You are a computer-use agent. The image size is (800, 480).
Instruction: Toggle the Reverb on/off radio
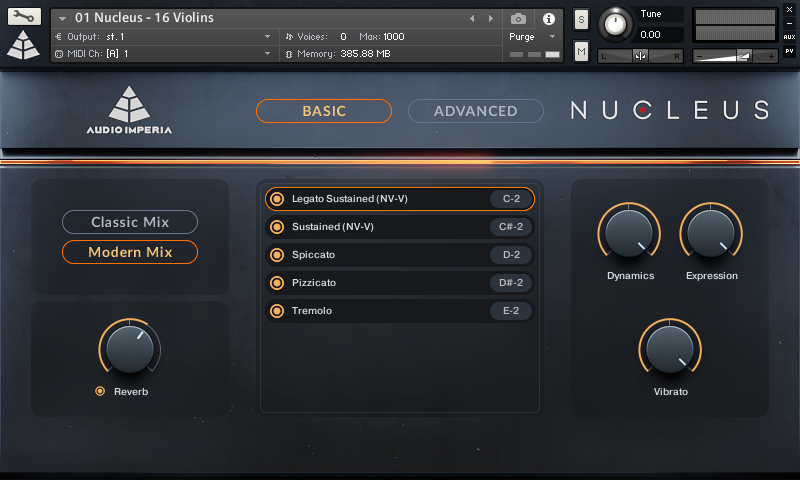100,391
